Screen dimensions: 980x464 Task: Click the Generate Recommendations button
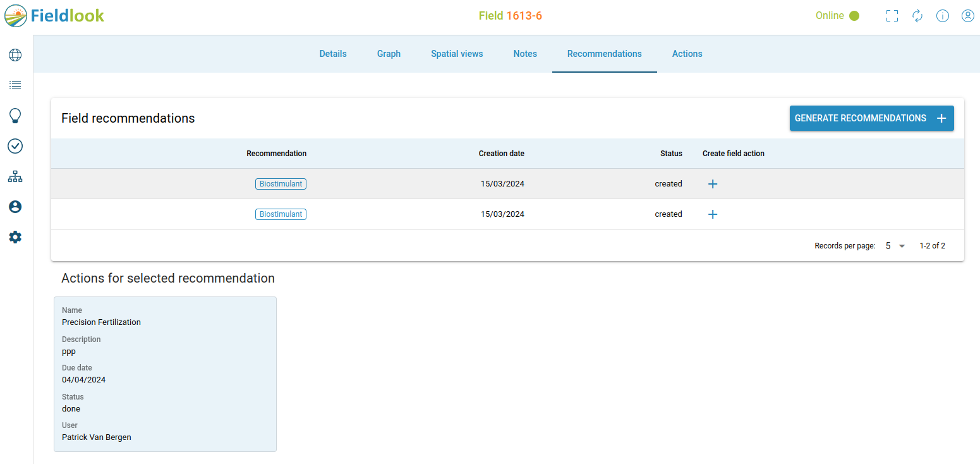[871, 118]
